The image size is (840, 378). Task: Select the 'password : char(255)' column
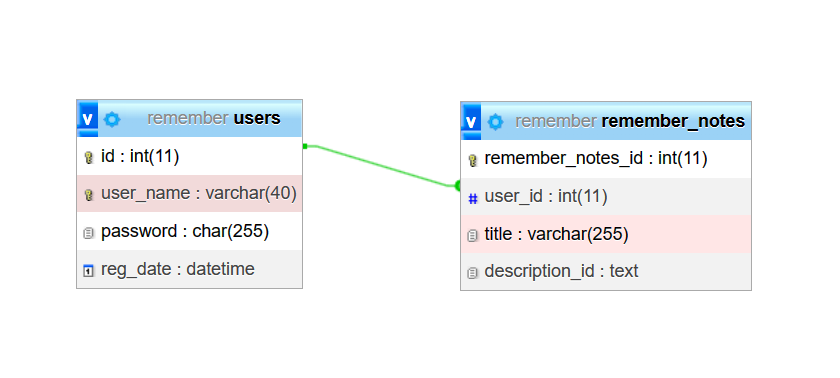[190, 231]
